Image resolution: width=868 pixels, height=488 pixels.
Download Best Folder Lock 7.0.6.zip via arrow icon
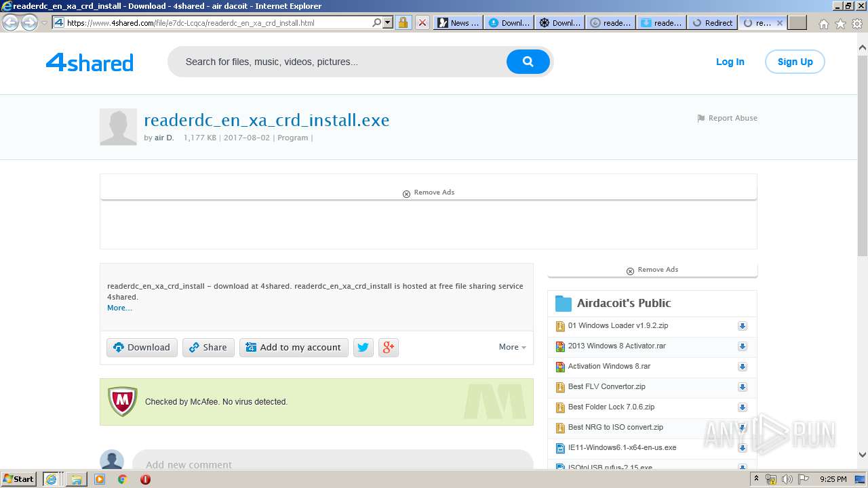pos(743,407)
